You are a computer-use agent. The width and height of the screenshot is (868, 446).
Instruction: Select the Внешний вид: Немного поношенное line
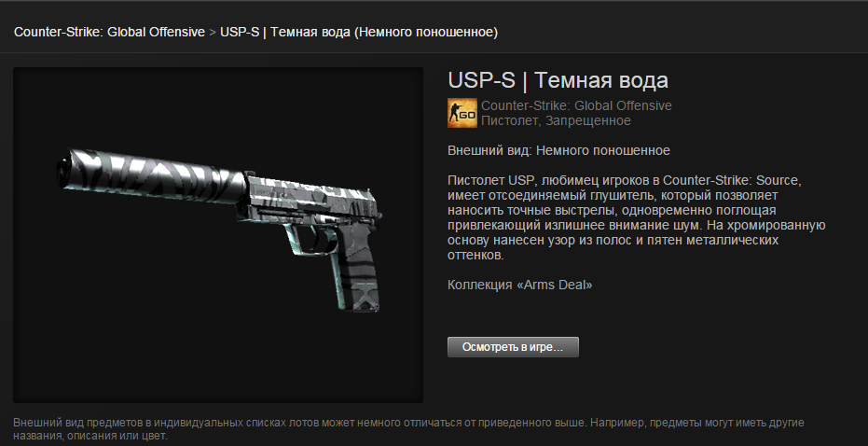tap(558, 150)
